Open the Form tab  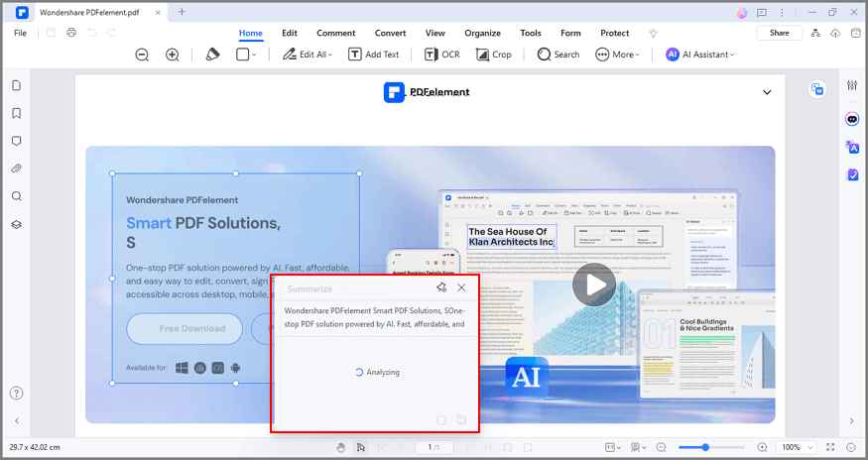(570, 33)
